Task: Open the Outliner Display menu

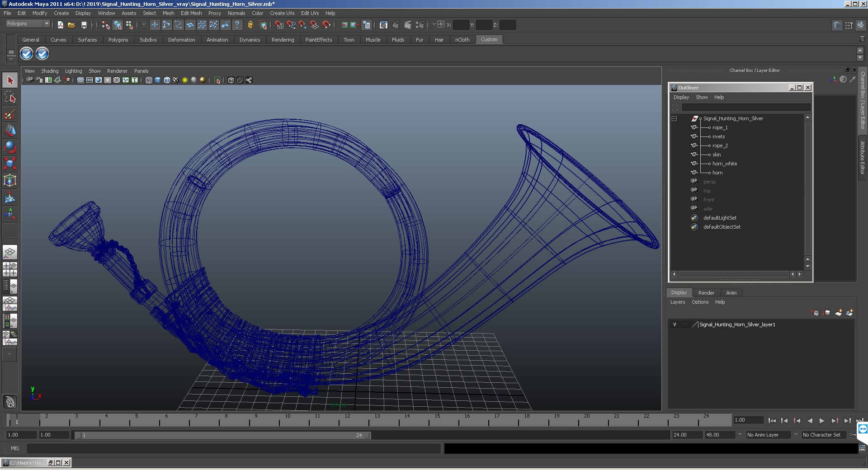Action: pos(681,97)
